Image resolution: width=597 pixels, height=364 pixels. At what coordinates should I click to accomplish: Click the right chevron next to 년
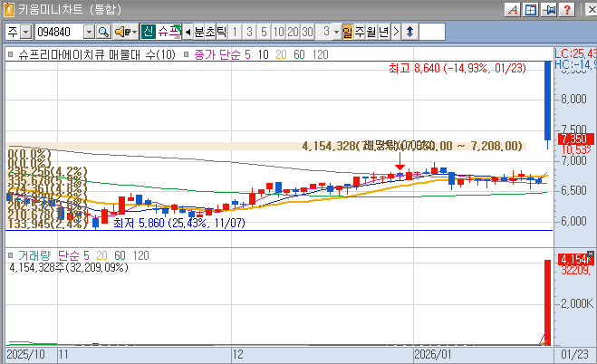tap(396, 32)
